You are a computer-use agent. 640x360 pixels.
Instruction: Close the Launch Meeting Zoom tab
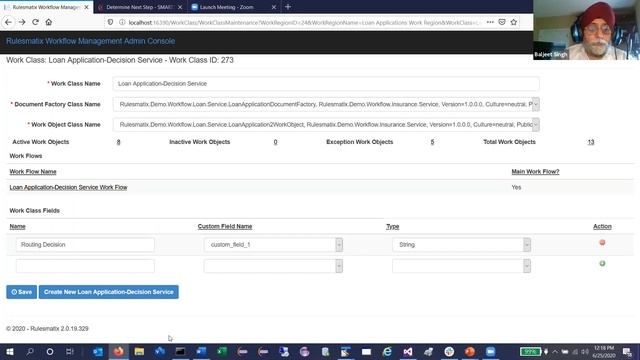[x=274, y=7]
